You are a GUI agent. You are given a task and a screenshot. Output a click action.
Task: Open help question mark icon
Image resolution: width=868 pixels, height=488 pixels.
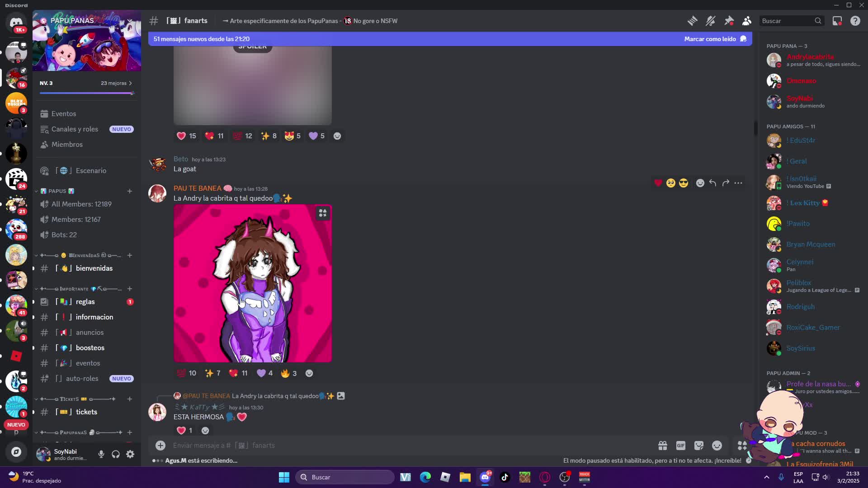tap(855, 21)
